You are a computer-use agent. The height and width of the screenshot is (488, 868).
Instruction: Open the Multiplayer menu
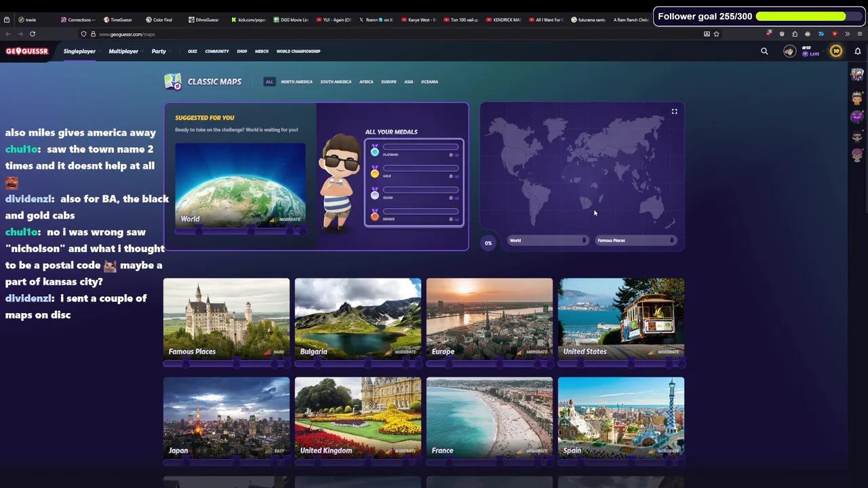123,52
